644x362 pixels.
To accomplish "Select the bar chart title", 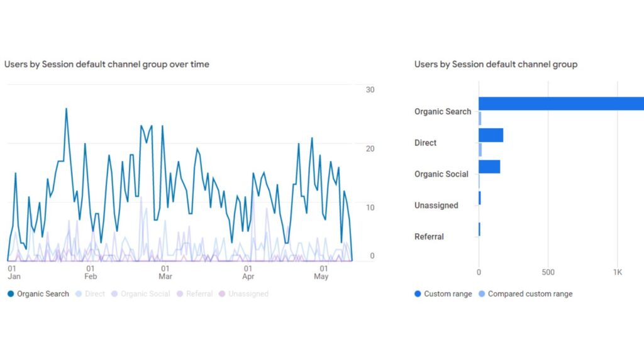I will tap(495, 64).
